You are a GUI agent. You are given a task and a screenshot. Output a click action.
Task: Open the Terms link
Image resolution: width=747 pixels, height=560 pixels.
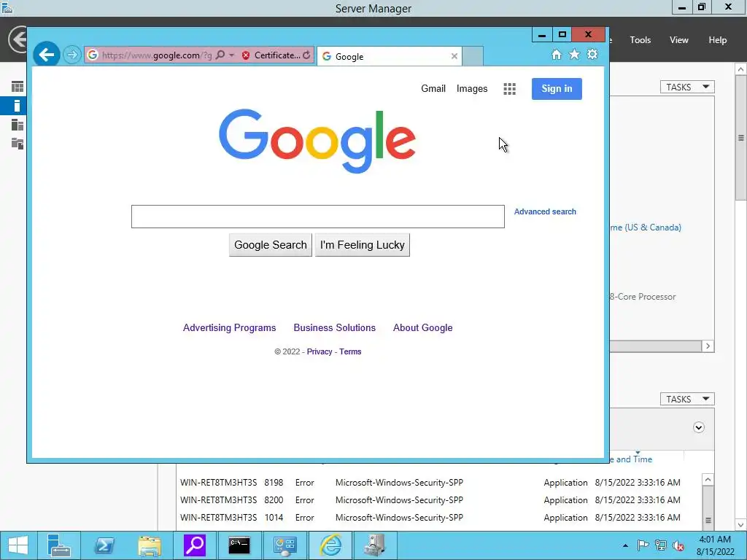click(350, 351)
